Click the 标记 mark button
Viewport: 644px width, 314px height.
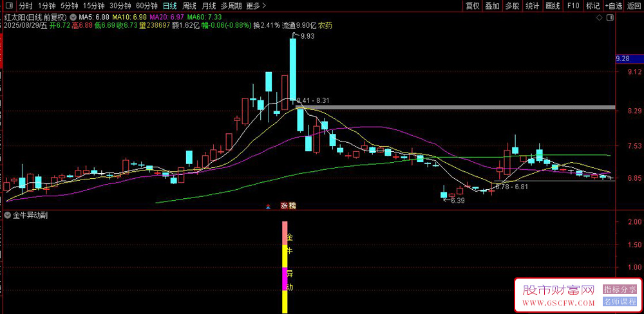coord(592,6)
